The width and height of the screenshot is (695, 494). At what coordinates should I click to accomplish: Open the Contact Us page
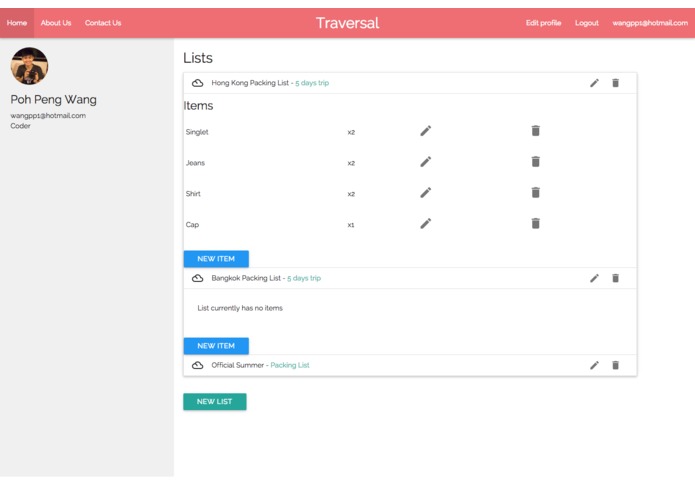[103, 23]
